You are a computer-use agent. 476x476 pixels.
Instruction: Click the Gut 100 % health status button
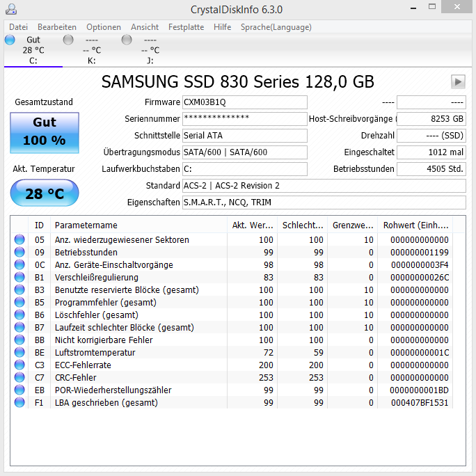45,133
